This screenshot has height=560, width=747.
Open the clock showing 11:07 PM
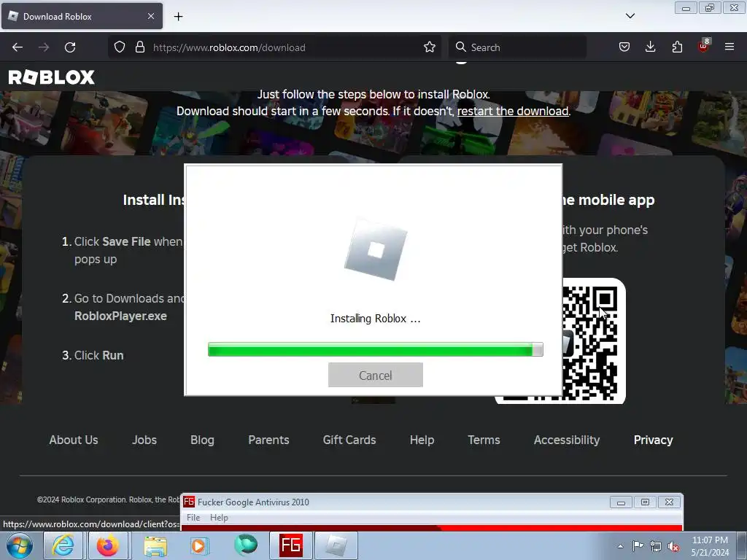click(x=710, y=546)
